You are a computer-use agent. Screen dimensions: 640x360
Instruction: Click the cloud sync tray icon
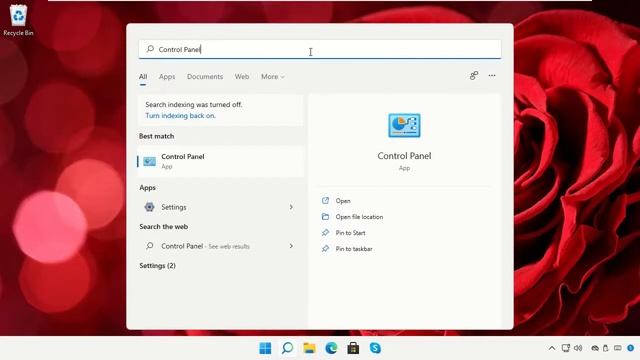[595, 348]
